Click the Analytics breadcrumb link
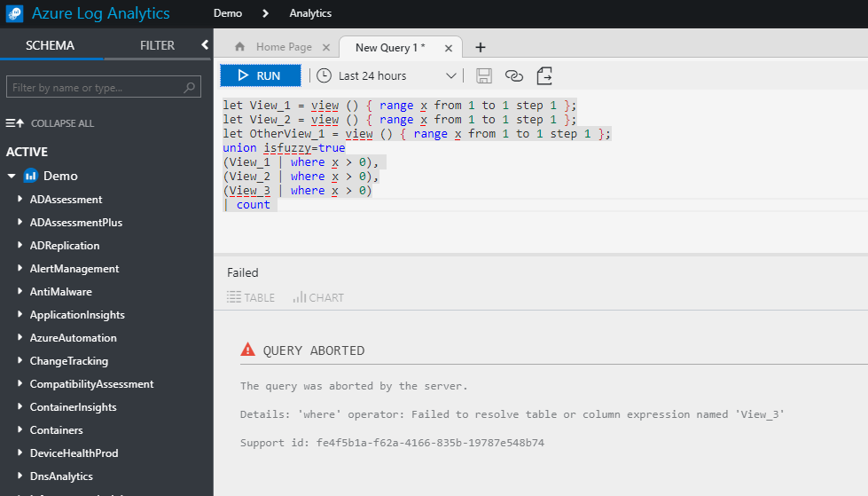 (310, 13)
